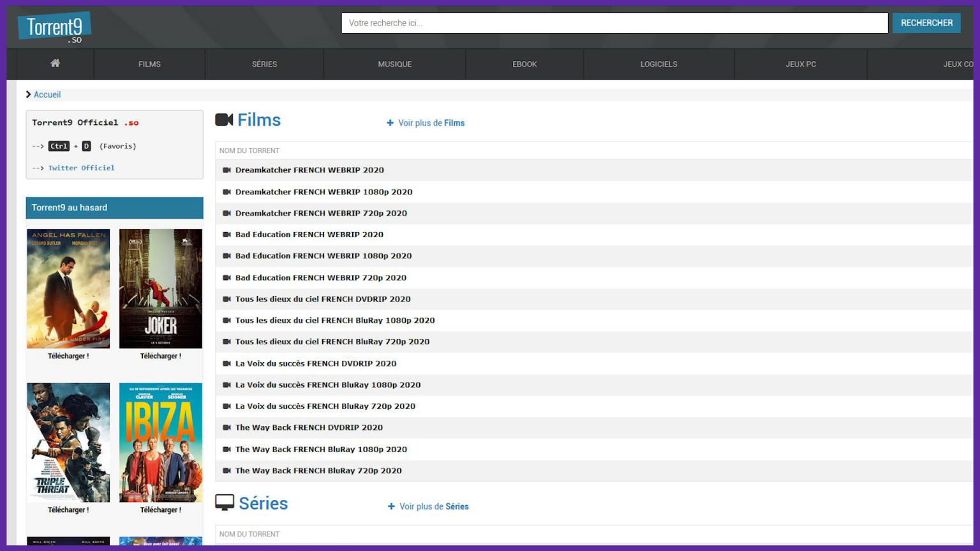Open The Way Back FRENCH BluRay 720p 2020
This screenshot has height=551, width=980.
[318, 471]
